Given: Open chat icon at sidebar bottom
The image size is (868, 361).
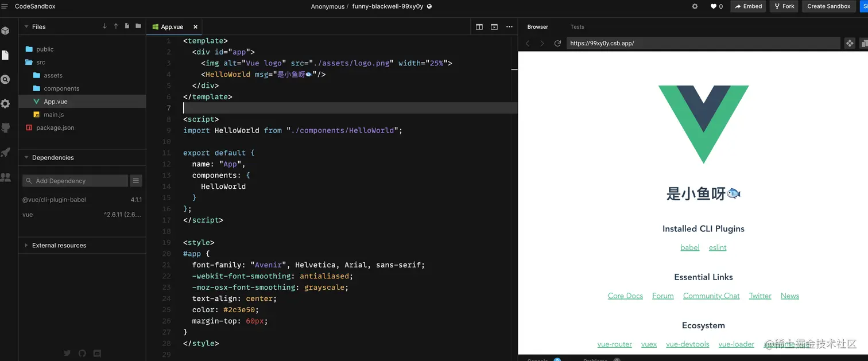Looking at the screenshot, I should pyautogui.click(x=97, y=354).
